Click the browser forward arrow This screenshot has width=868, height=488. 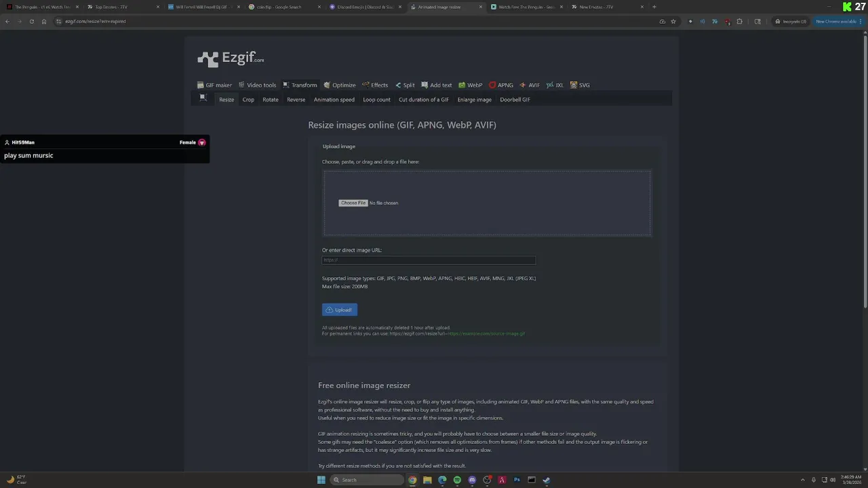(x=19, y=22)
